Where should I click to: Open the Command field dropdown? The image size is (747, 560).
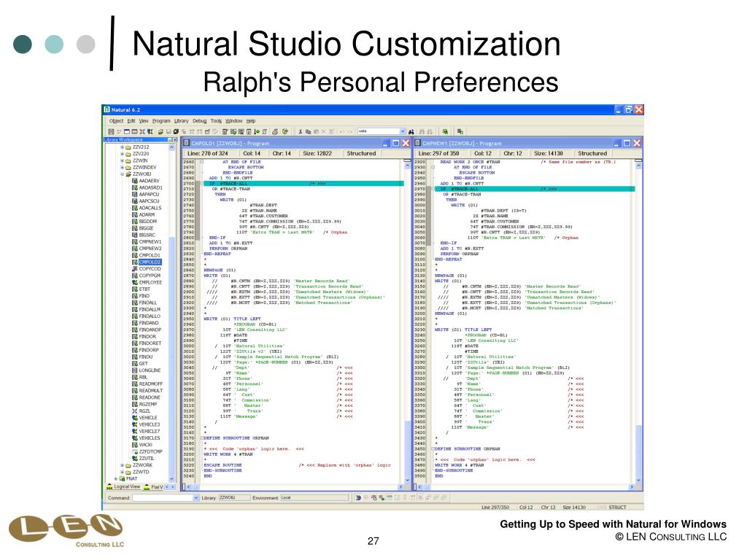tap(196, 497)
